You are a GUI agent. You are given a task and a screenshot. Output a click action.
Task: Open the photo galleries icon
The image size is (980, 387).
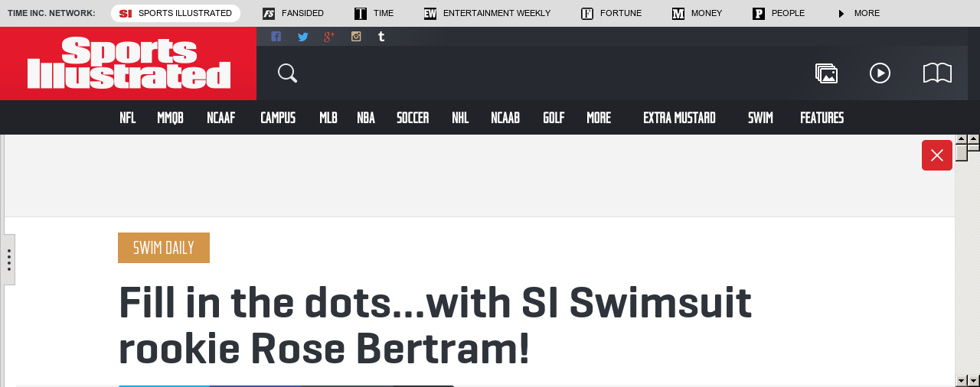point(827,73)
